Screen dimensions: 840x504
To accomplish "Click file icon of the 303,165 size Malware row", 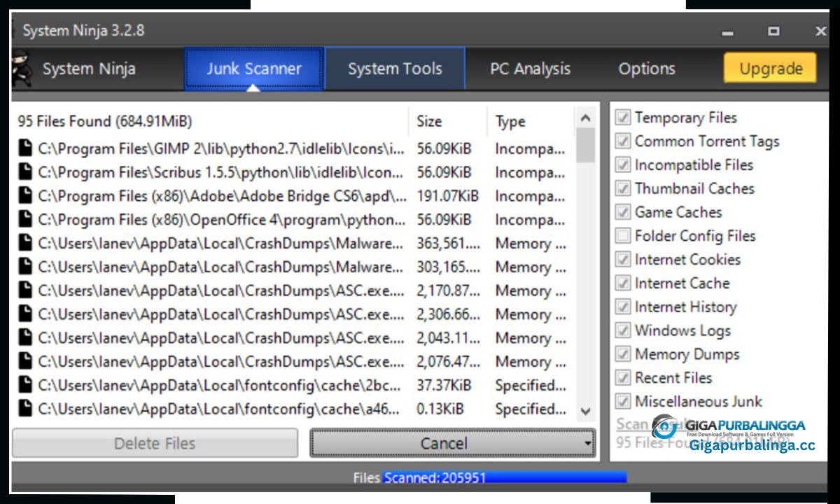I will (25, 267).
